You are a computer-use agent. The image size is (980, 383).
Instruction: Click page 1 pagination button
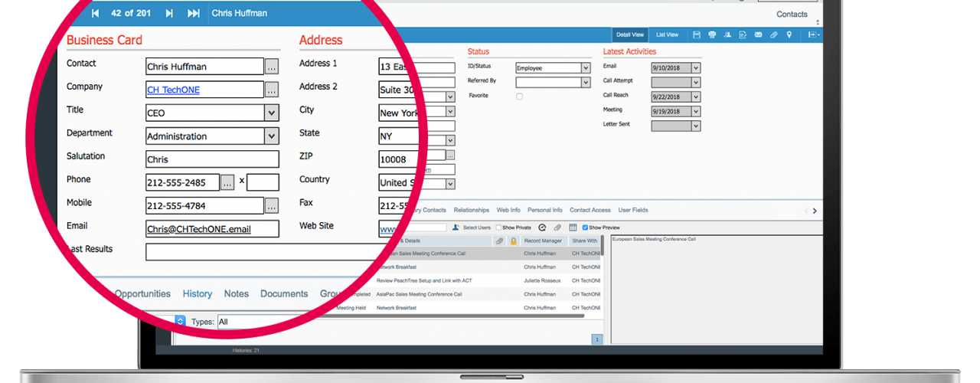click(x=597, y=339)
